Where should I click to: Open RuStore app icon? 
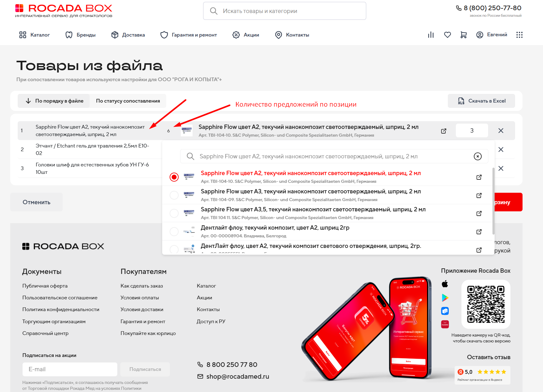(445, 311)
